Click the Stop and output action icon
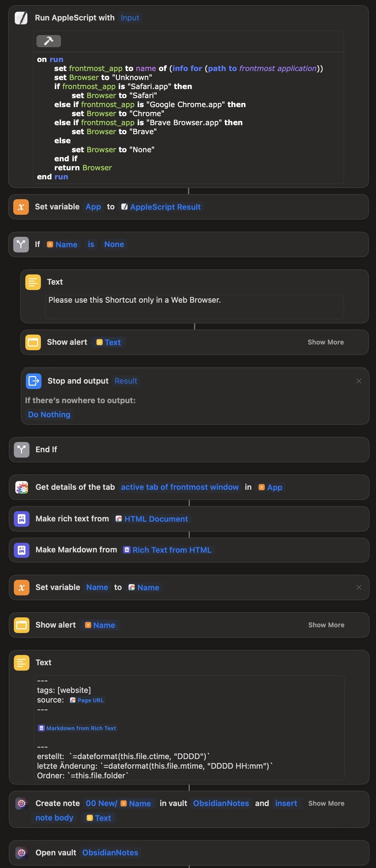 pyautogui.click(x=33, y=381)
